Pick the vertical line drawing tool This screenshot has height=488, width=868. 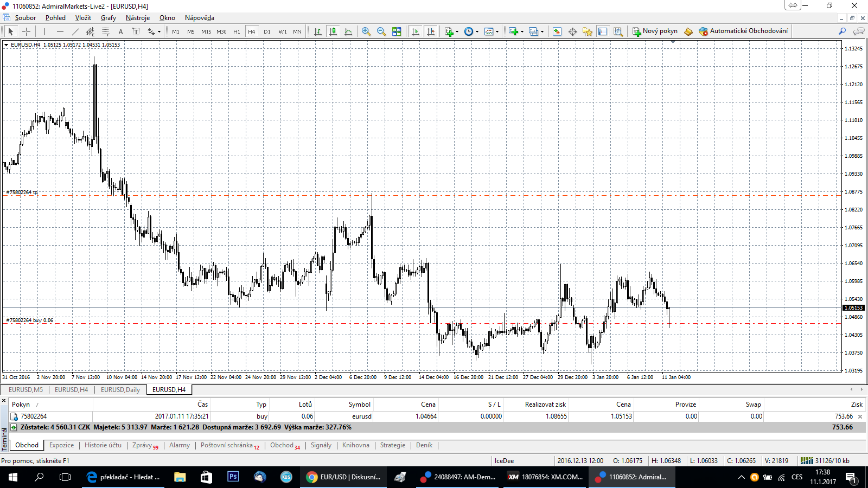[x=44, y=31]
